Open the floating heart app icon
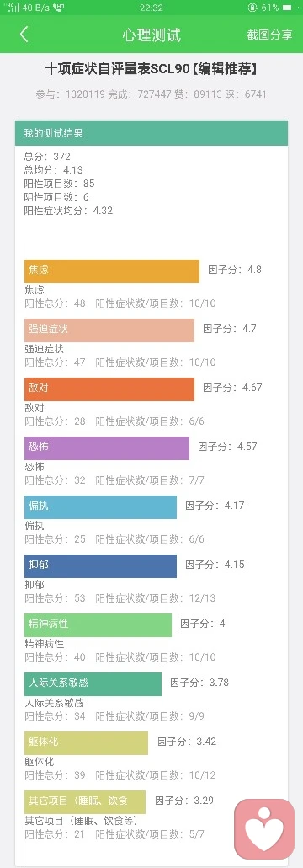The height and width of the screenshot is (868, 303). [x=263, y=828]
